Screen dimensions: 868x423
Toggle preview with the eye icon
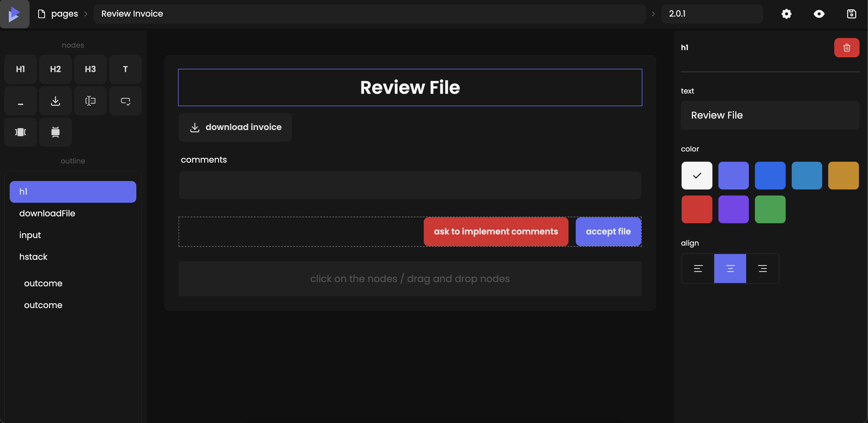(819, 14)
